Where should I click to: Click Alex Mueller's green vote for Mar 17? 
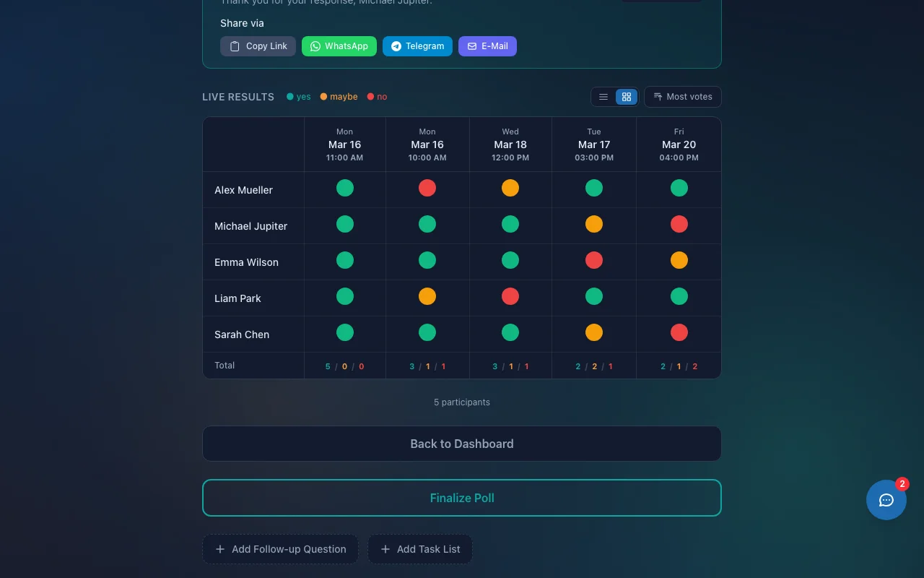pos(594,188)
